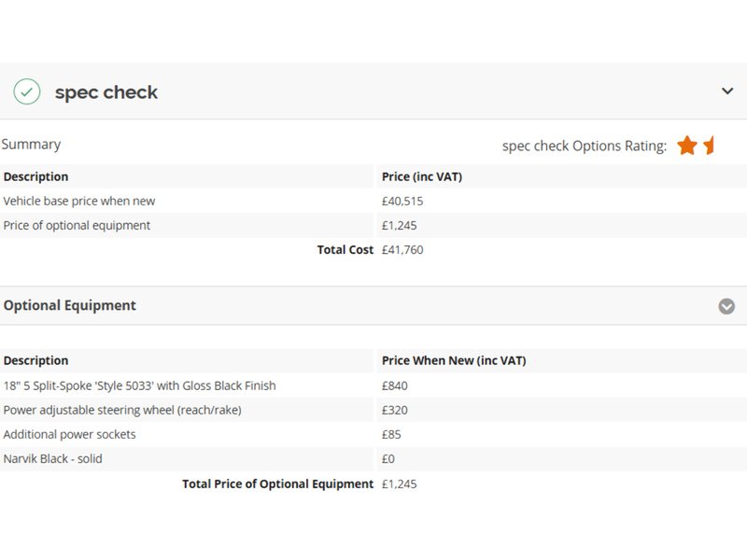Click the Total Cost £41,760 value
747x560 pixels.
(x=402, y=249)
